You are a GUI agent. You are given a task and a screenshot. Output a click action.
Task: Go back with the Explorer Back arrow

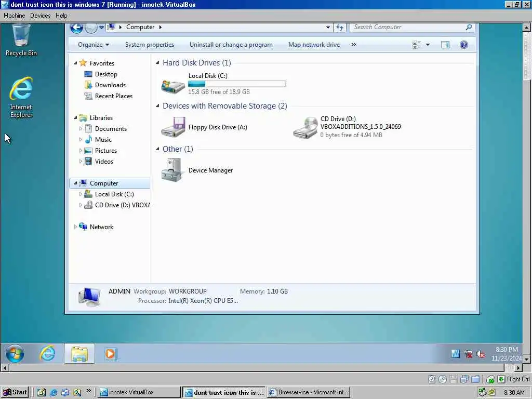pyautogui.click(x=77, y=28)
